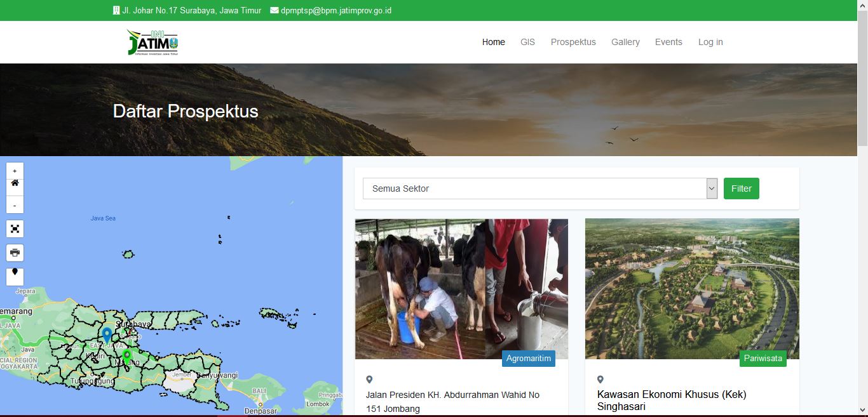Click the building icon beside the address

(116, 10)
